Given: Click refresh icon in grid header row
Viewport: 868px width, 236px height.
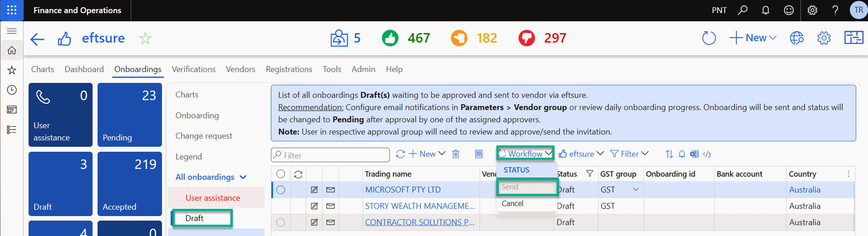Looking at the screenshot, I should 298,174.
